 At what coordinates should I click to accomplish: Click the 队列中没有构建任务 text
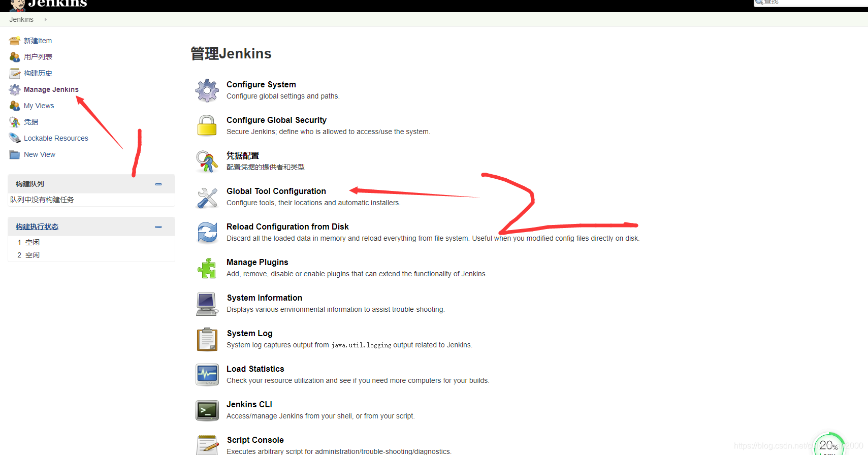click(x=42, y=200)
